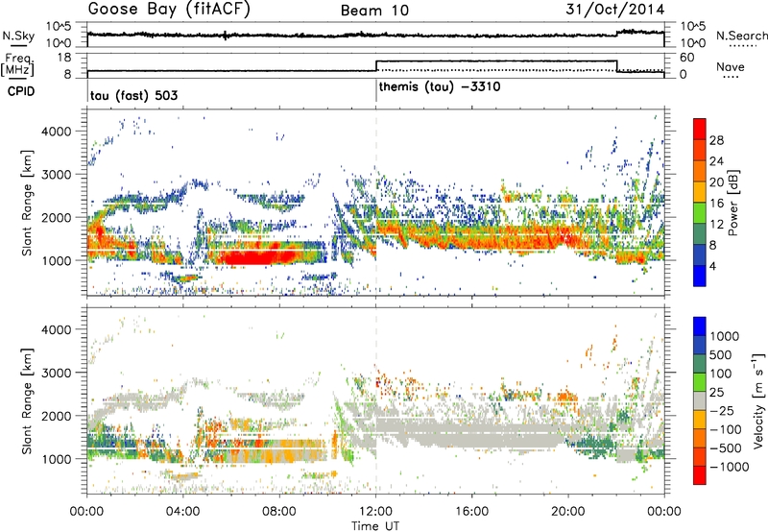768x532 pixels.
Task: Click the '-1000' tick on Velocity colorbar
Action: [x=730, y=467]
